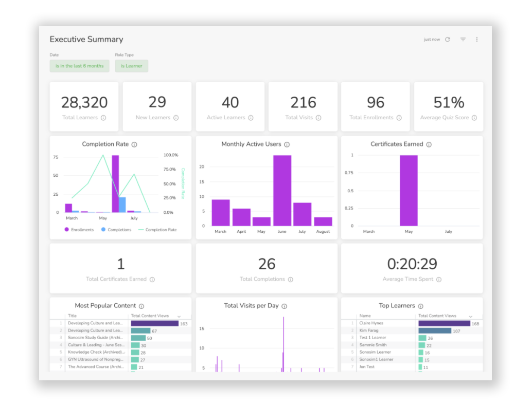Click info icon next to Total Enrollments
This screenshot has width=532, height=405.
point(399,118)
